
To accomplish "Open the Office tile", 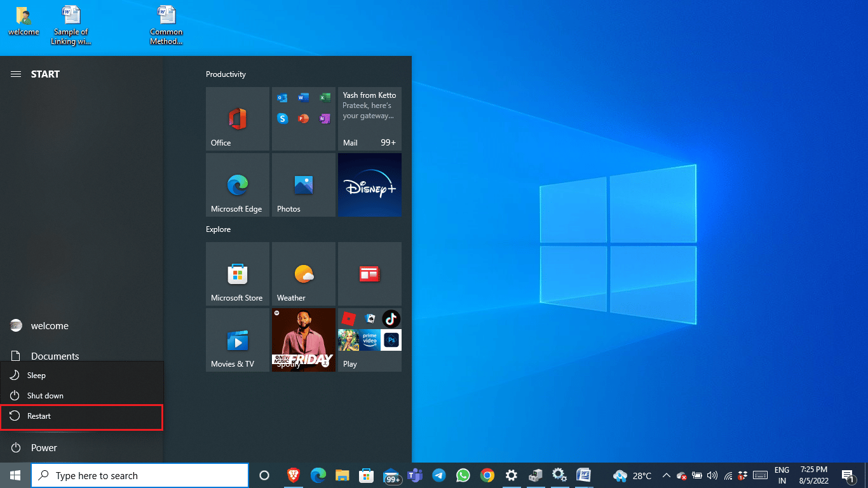I will click(x=238, y=119).
